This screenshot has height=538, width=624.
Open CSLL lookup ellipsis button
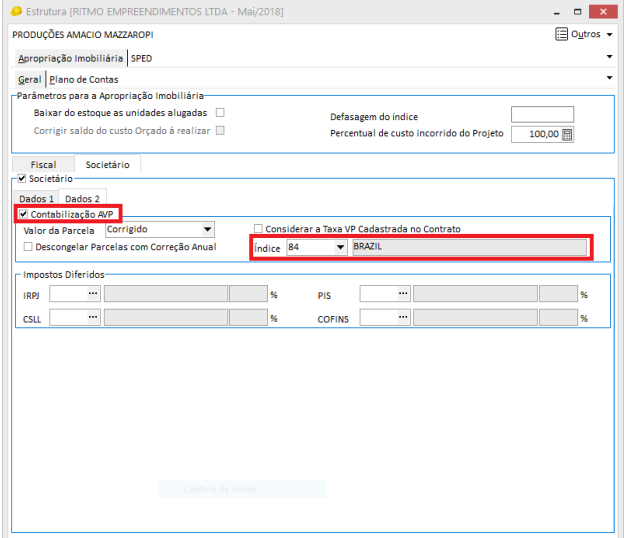[x=93, y=317]
